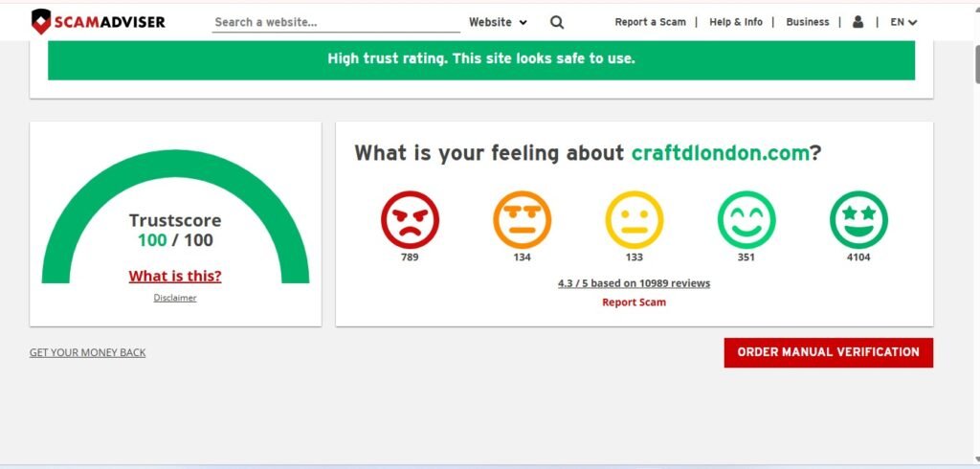Choose the neutral yellow face rating
Screen dimensions: 980x469
pyautogui.click(x=635, y=220)
